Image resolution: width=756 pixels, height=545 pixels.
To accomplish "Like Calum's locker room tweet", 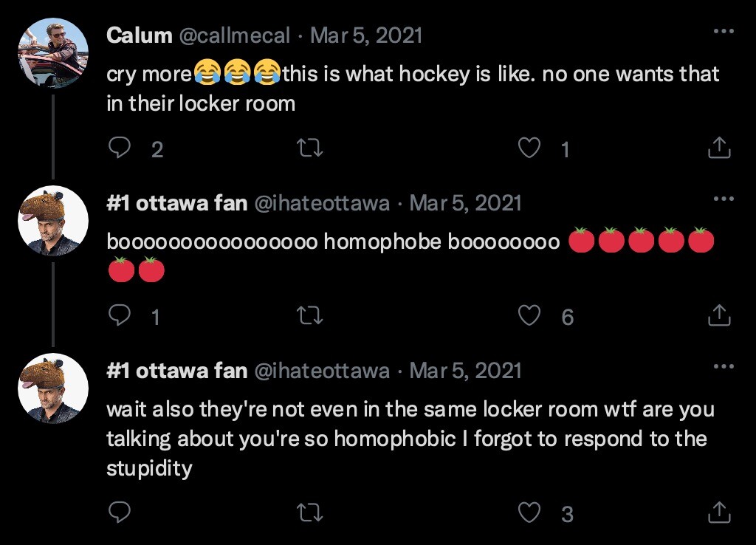I will (x=529, y=149).
